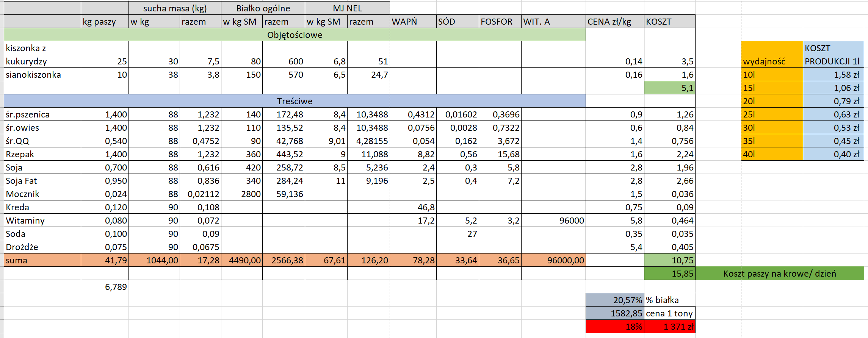
Task: Click the yellow wydajność header cell
Action: (772, 55)
